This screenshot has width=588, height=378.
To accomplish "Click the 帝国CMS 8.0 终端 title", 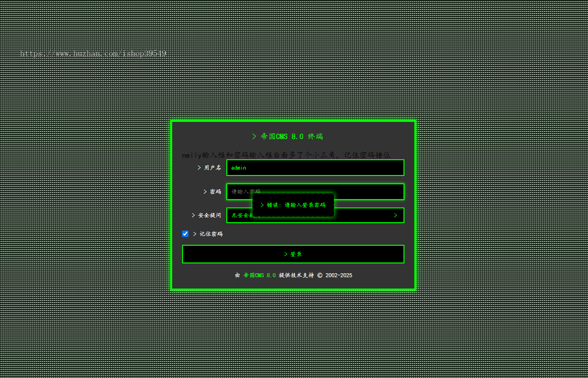I will (x=288, y=136).
